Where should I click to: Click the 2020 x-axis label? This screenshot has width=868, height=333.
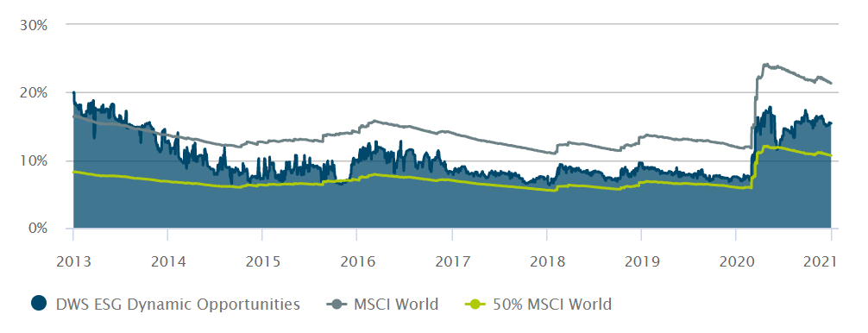coord(736,261)
